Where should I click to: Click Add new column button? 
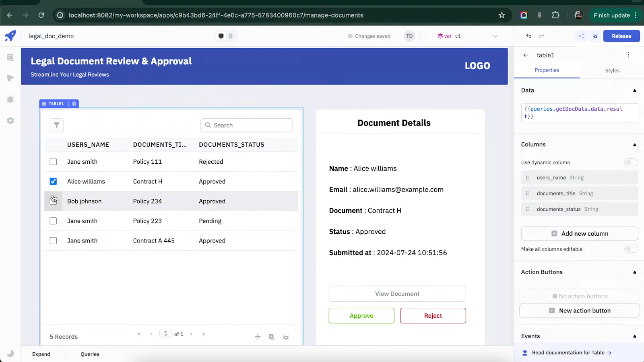pos(580,234)
